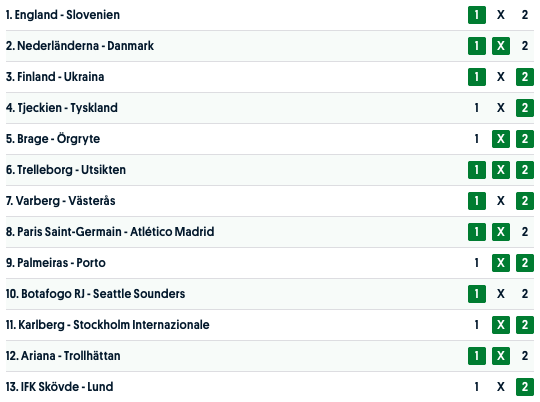Select 2 for Botafogo RJ - Seattle Sounders
The height and width of the screenshot is (402, 540).
coord(525,294)
